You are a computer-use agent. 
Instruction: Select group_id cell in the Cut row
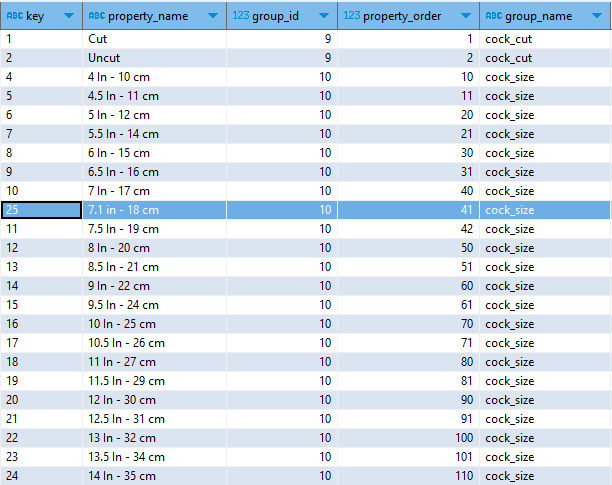point(282,39)
